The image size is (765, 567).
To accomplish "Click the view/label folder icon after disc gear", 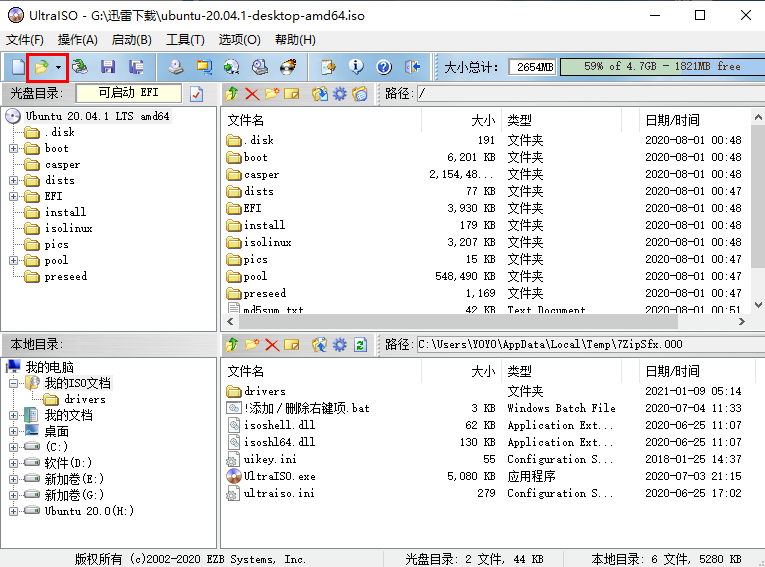I will [x=360, y=94].
